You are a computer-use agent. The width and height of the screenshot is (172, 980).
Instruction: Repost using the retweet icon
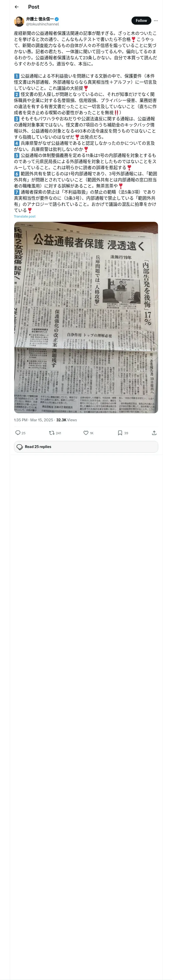[51, 433]
